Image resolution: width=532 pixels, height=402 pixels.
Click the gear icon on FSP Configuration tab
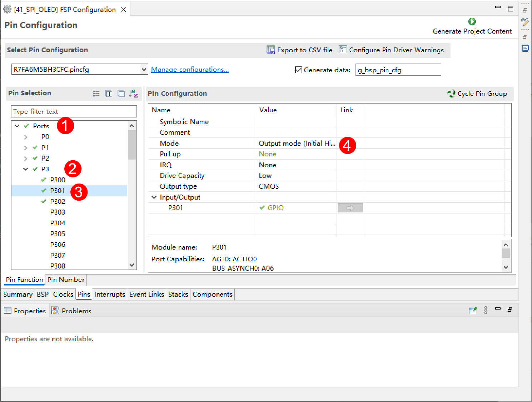click(x=7, y=9)
